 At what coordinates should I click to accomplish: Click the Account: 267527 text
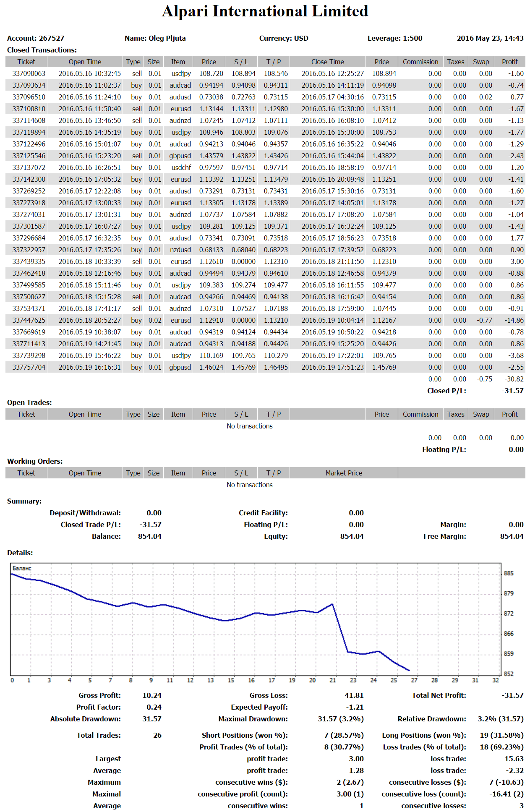pyautogui.click(x=36, y=38)
